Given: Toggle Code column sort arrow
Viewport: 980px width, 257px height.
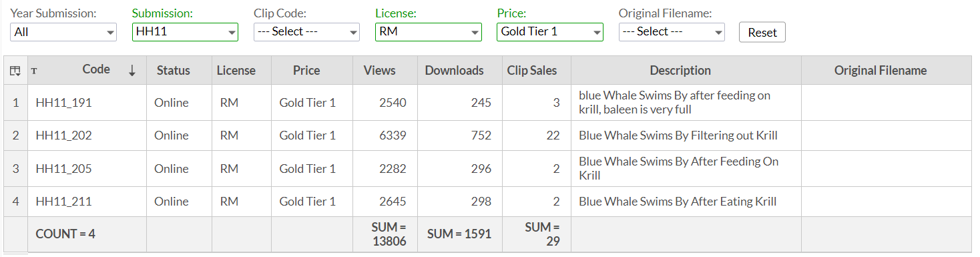Looking at the screenshot, I should (132, 71).
